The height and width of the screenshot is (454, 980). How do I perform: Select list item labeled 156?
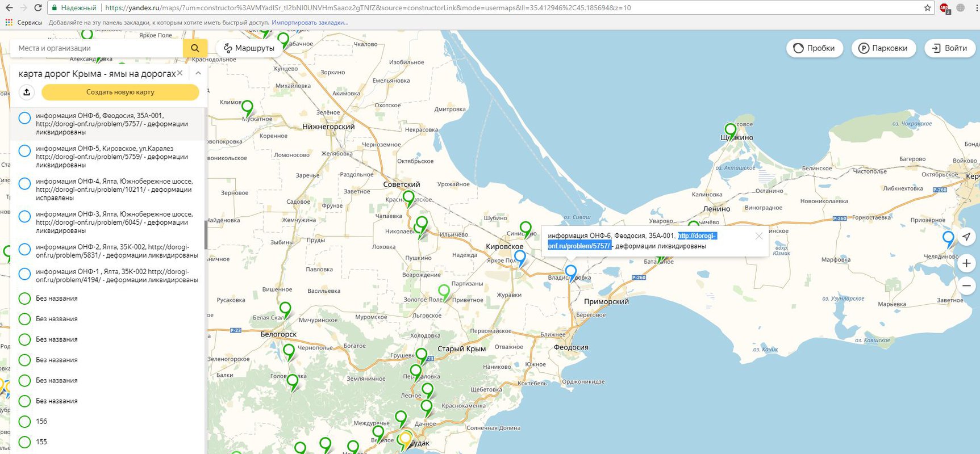(108, 421)
